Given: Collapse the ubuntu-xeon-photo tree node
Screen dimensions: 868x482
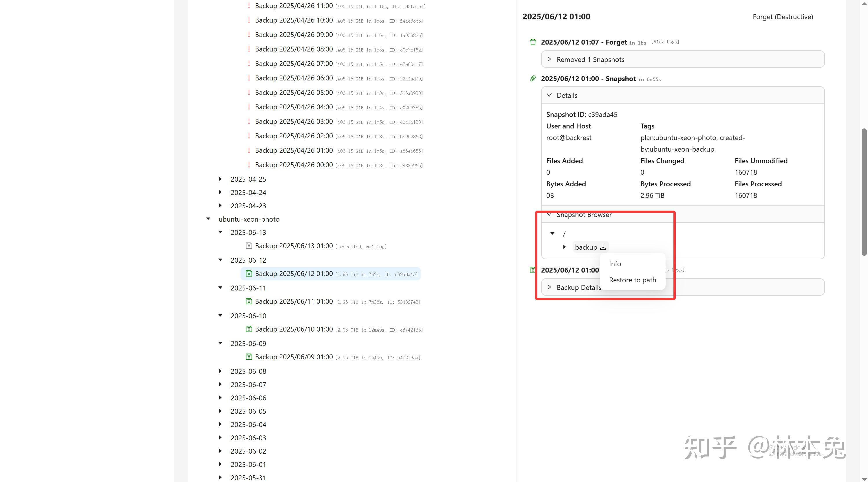Looking at the screenshot, I should (208, 219).
